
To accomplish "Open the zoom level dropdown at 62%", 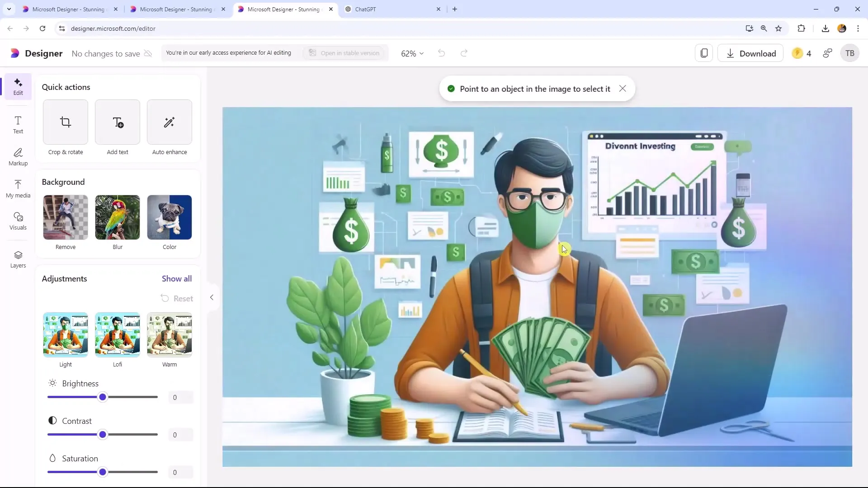I will [x=413, y=53].
